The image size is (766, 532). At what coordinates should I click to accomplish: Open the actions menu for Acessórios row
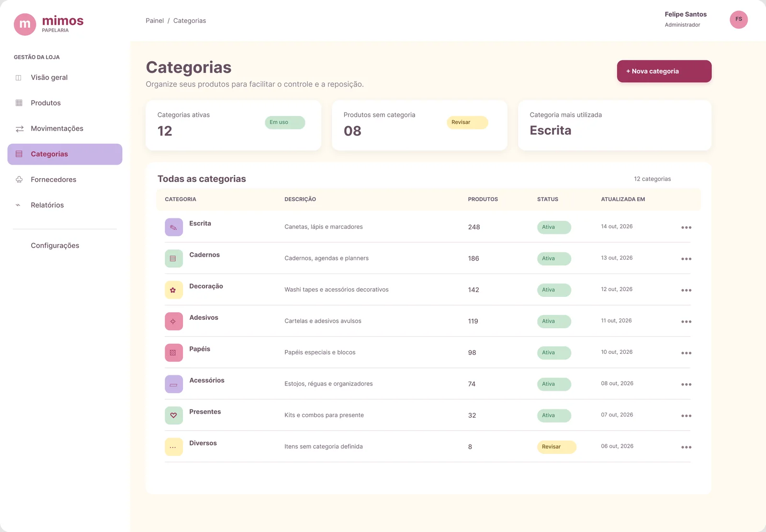686,385
